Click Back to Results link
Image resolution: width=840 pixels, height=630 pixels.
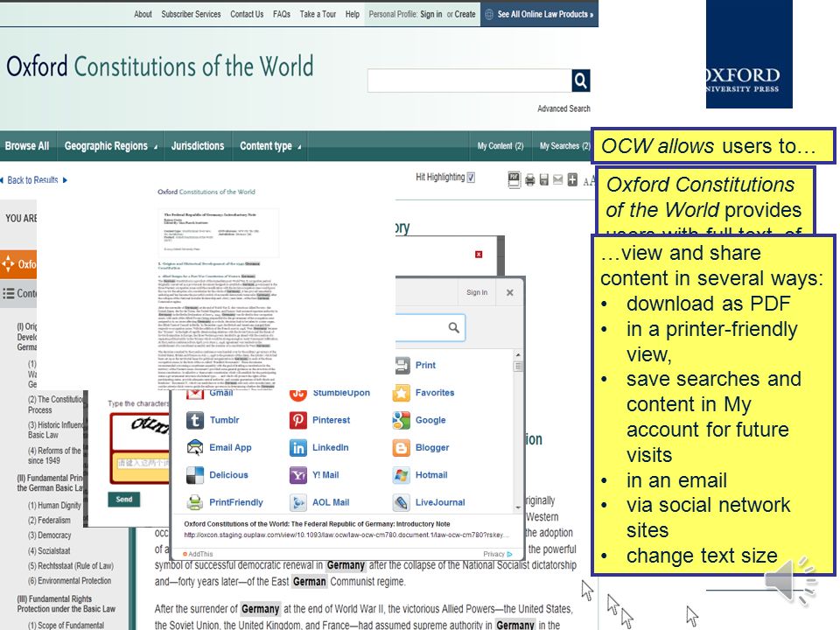coord(32,180)
